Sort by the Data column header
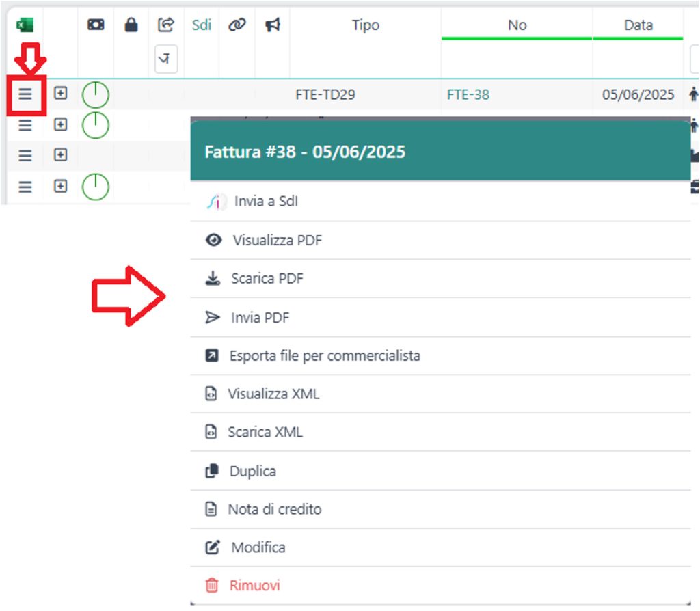Image resolution: width=700 pixels, height=611 pixels. (x=638, y=25)
